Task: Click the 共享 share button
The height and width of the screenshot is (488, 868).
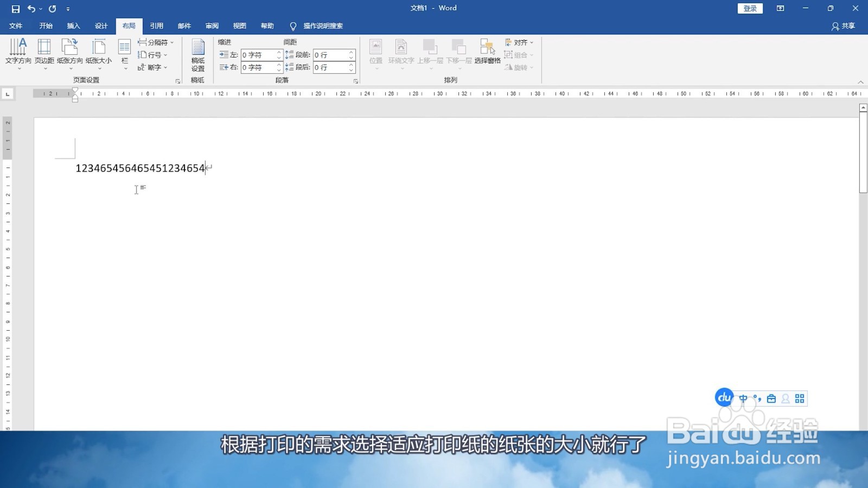Action: (x=844, y=26)
